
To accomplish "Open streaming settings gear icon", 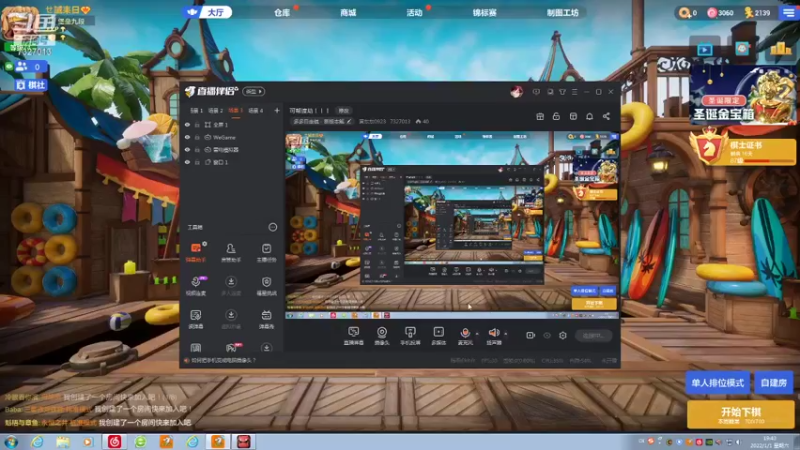I will 563,335.
